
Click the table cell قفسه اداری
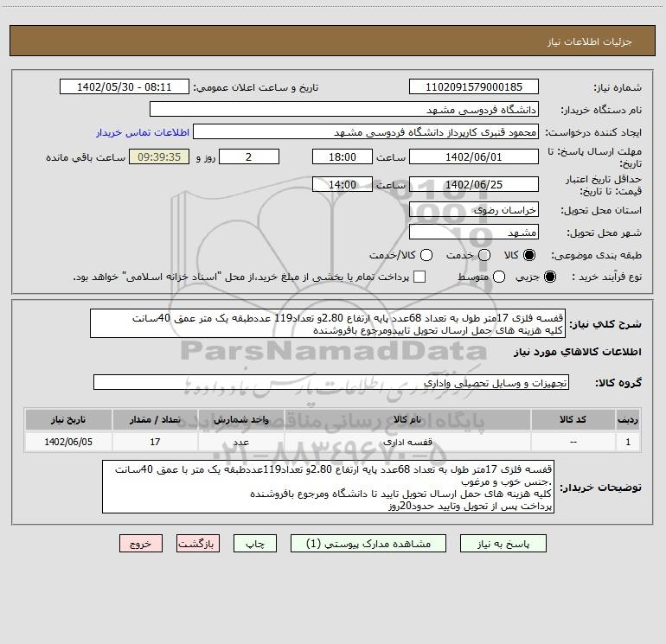pyautogui.click(x=407, y=442)
